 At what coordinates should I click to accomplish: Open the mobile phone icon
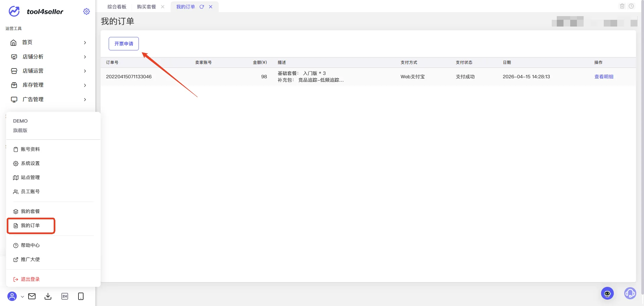[x=81, y=296]
